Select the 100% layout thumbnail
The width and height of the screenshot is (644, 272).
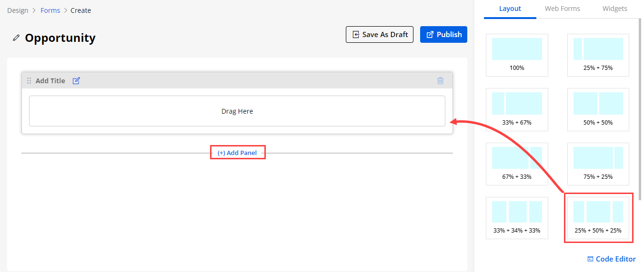517,55
